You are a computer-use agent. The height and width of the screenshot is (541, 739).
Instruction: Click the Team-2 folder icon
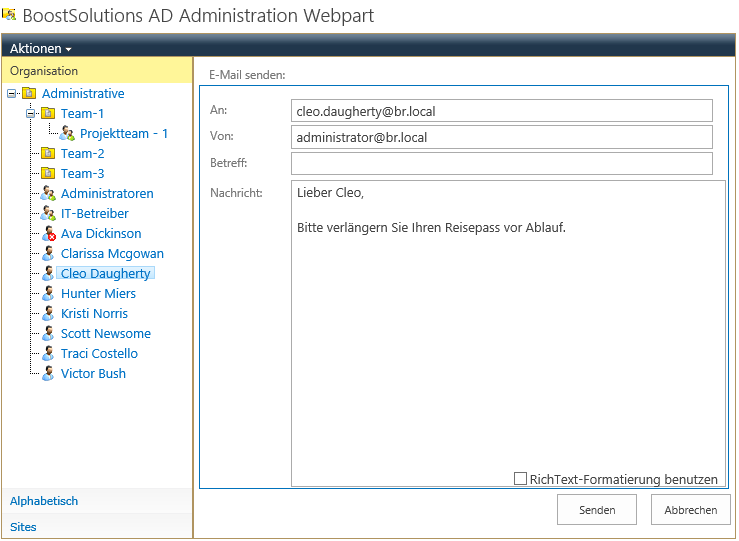click(x=48, y=153)
